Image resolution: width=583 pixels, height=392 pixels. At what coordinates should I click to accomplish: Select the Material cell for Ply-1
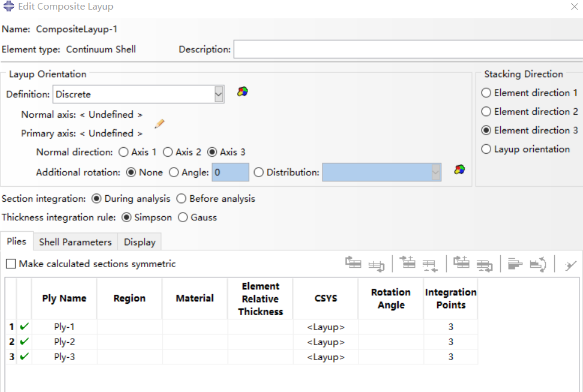pos(195,327)
